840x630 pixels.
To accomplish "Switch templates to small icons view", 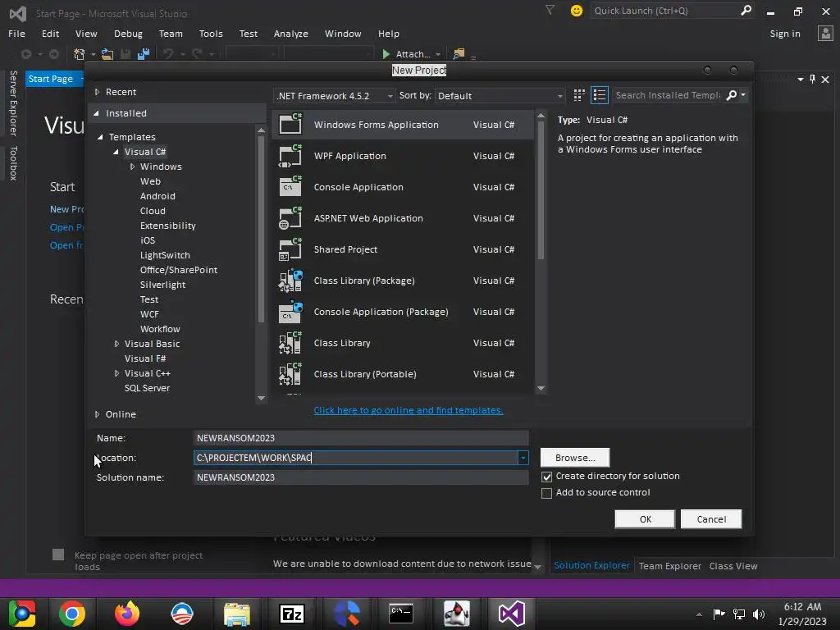I will 579,95.
